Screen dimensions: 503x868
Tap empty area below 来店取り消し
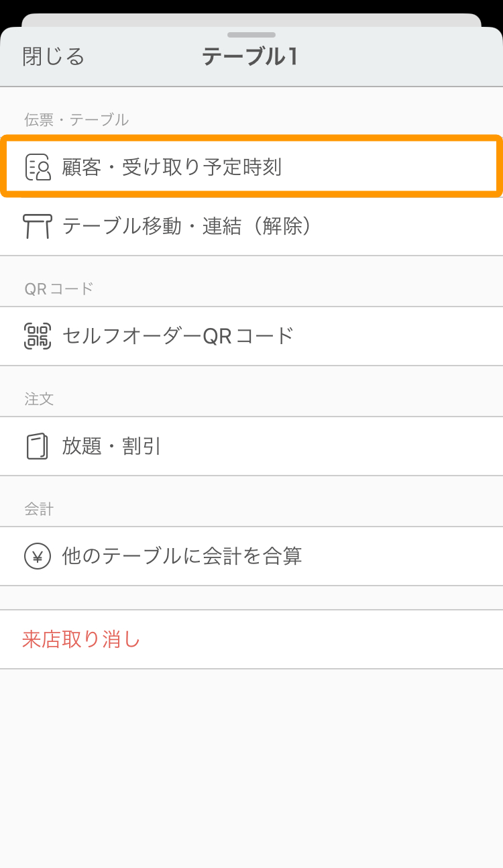point(251,768)
